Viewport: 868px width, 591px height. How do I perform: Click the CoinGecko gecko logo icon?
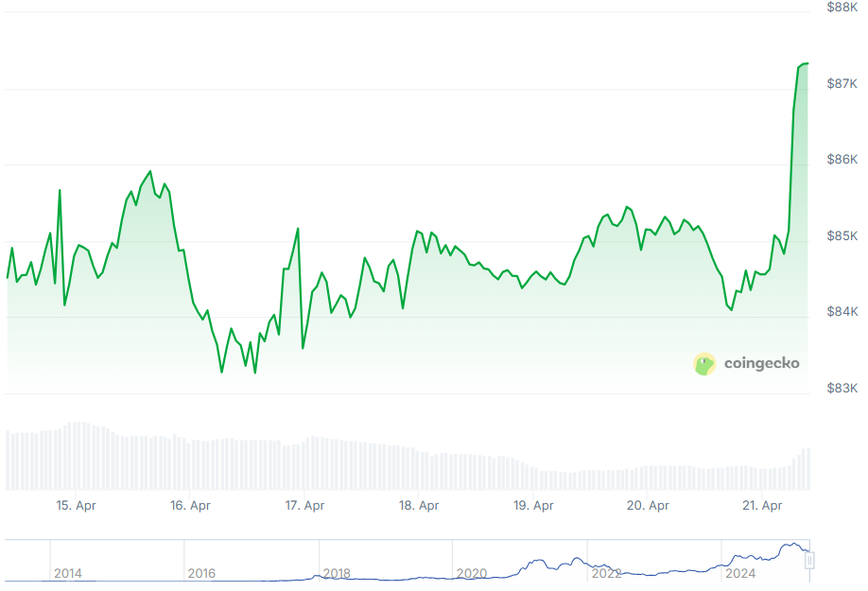click(x=704, y=364)
